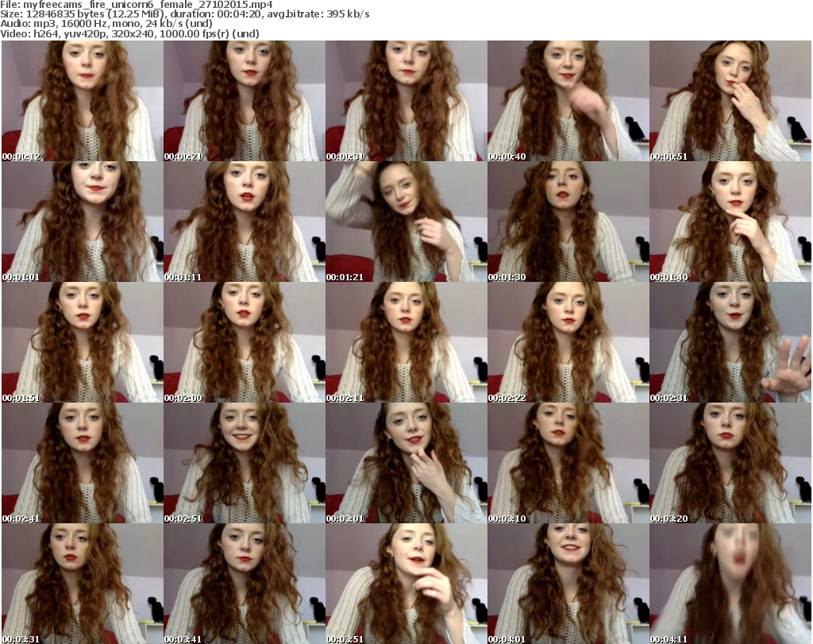Click the Video h264 info line
Screen dimensions: 813x644
pos(129,33)
